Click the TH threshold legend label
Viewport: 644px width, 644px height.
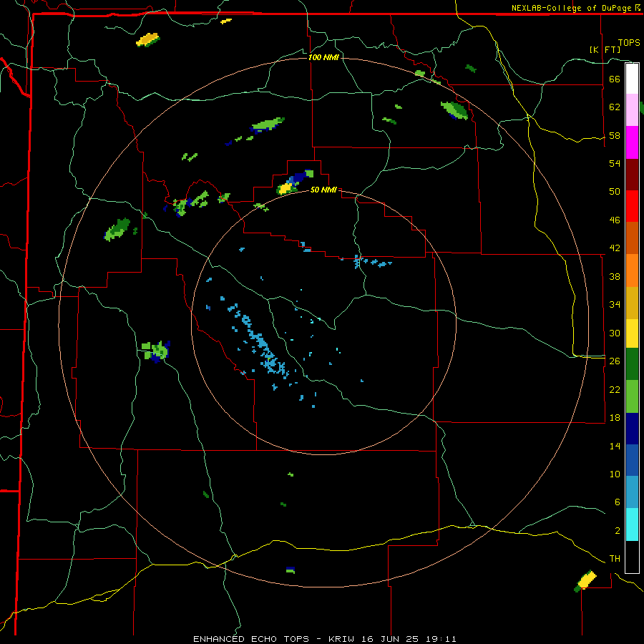pyautogui.click(x=615, y=559)
